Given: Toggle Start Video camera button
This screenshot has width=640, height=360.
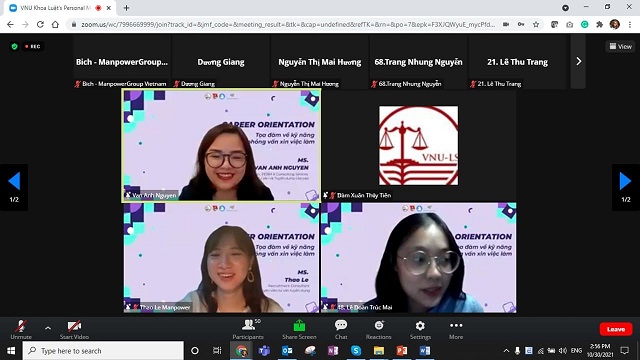Looking at the screenshot, I should [74, 329].
